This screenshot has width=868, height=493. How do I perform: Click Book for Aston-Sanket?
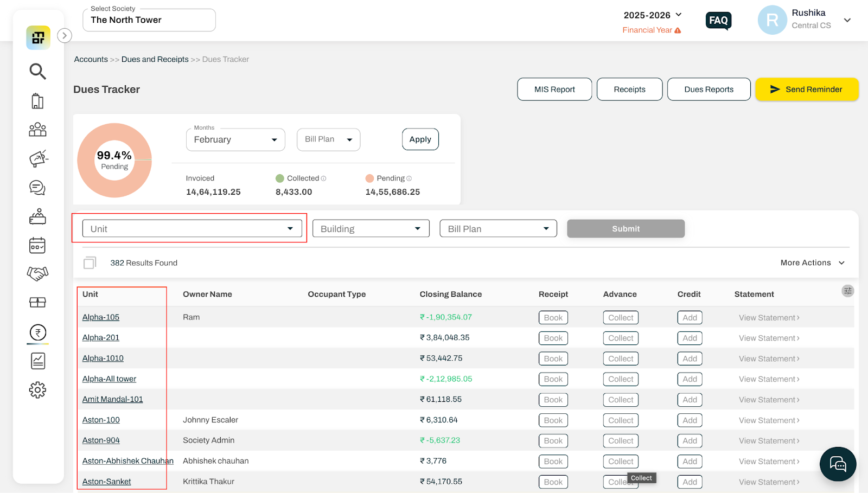pyautogui.click(x=553, y=482)
